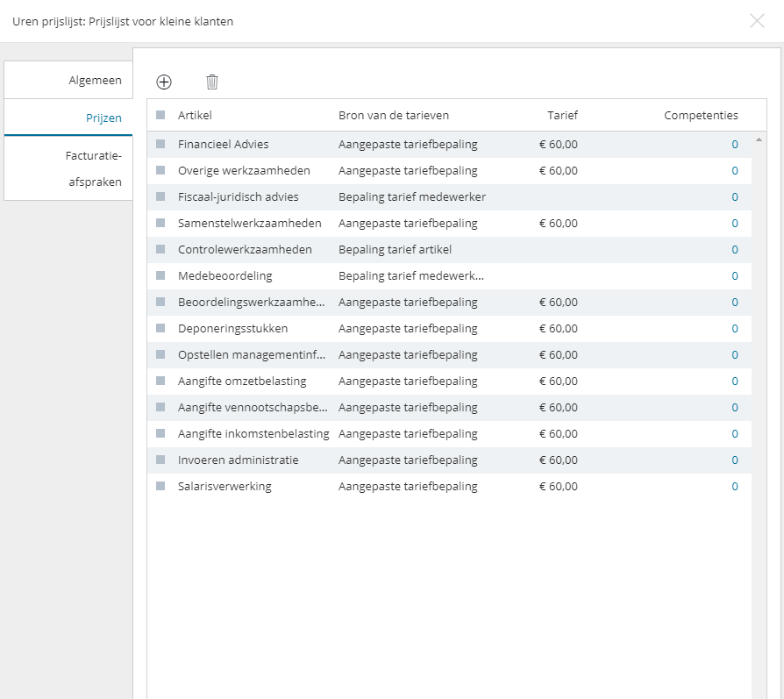
Task: Select the Financieel Advies article name
Action: pyautogui.click(x=223, y=144)
